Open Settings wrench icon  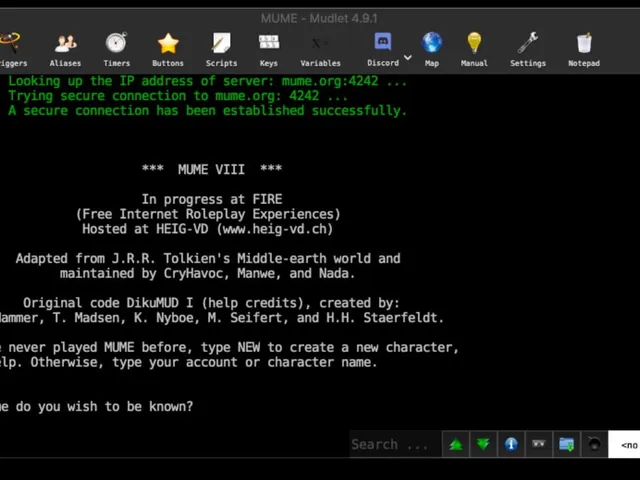(528, 50)
